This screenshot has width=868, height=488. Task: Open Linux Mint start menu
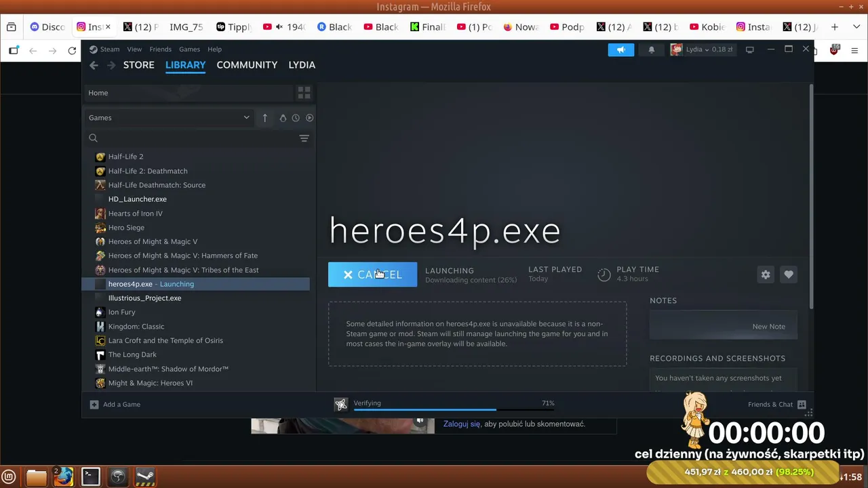[x=9, y=476]
